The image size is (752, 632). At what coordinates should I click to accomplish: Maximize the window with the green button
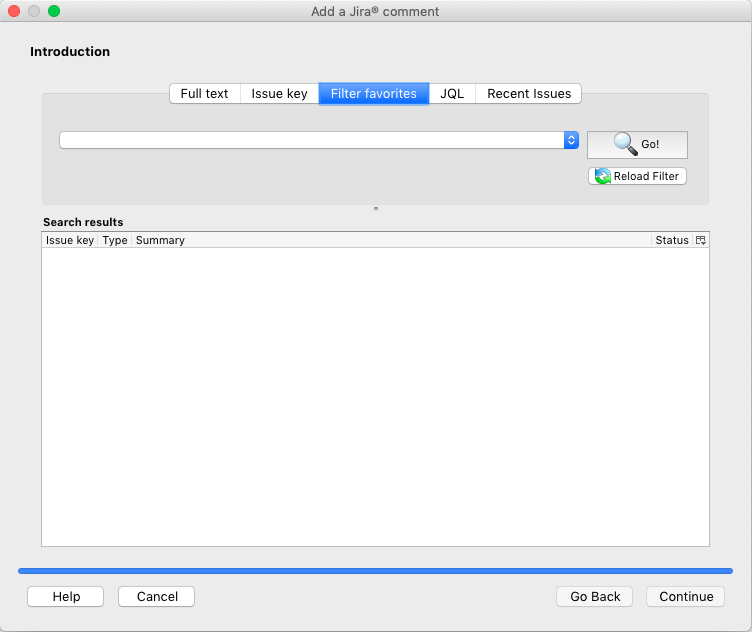pyautogui.click(x=54, y=11)
